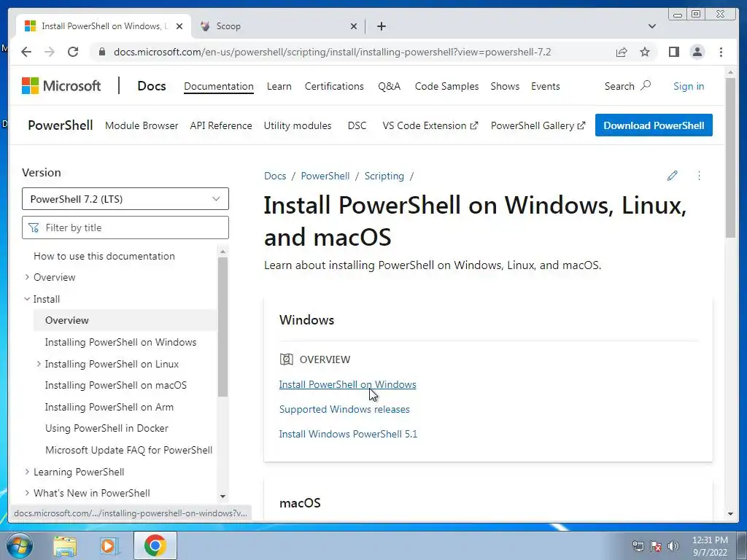Select Using PowerShell in Docker

[107, 428]
